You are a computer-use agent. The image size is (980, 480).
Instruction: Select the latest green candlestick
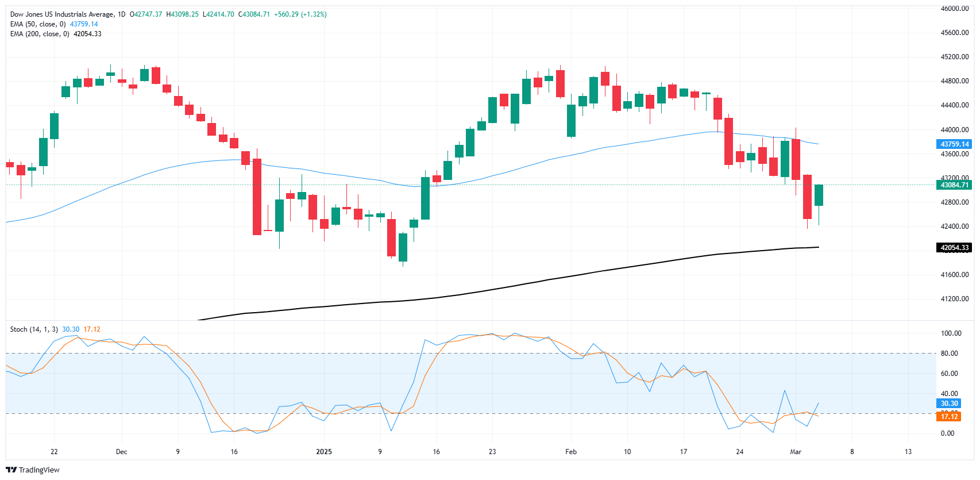819,195
